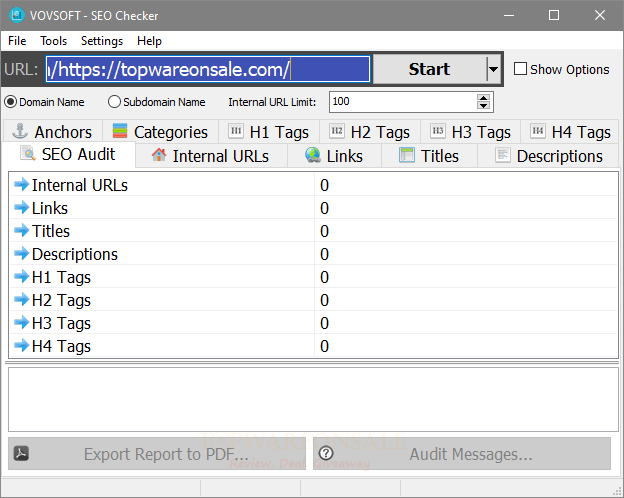Click the H2 icon on H2 Tags tab
The height and width of the screenshot is (498, 624).
tap(337, 131)
